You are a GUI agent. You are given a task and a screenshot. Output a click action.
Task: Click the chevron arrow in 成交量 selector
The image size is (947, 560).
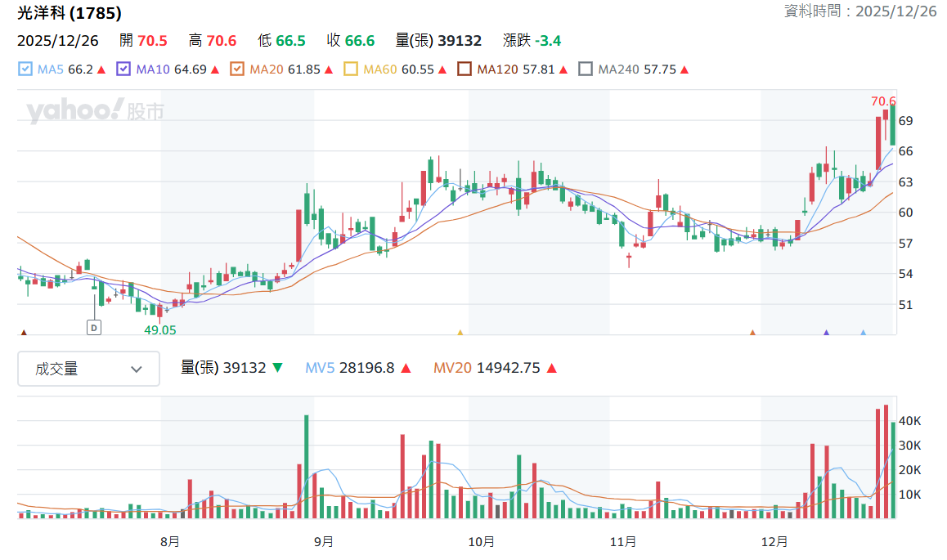click(x=137, y=370)
